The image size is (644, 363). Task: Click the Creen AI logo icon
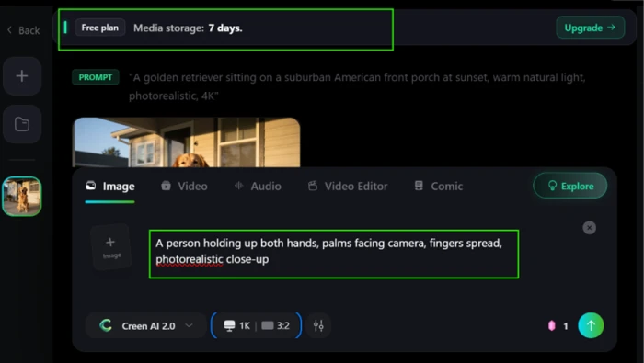click(106, 325)
